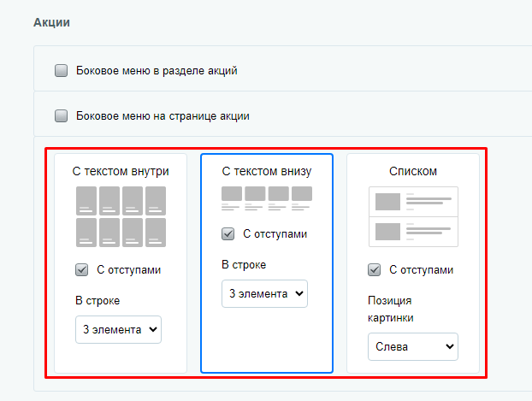Click the 'С текстом внизу' card title
The height and width of the screenshot is (401, 532).
pos(267,171)
